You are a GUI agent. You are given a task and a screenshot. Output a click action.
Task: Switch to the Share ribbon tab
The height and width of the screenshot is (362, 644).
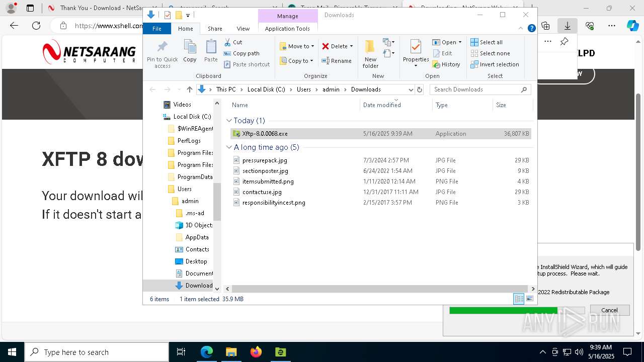coord(215,29)
